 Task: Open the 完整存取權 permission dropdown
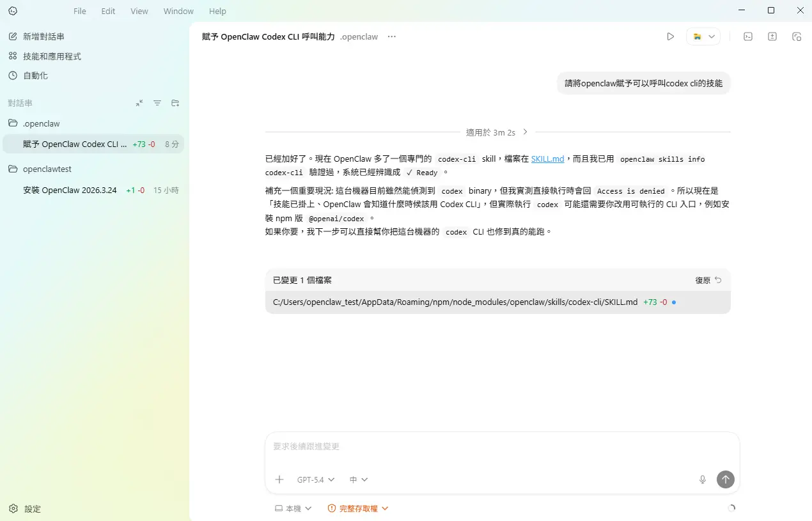pos(358,509)
